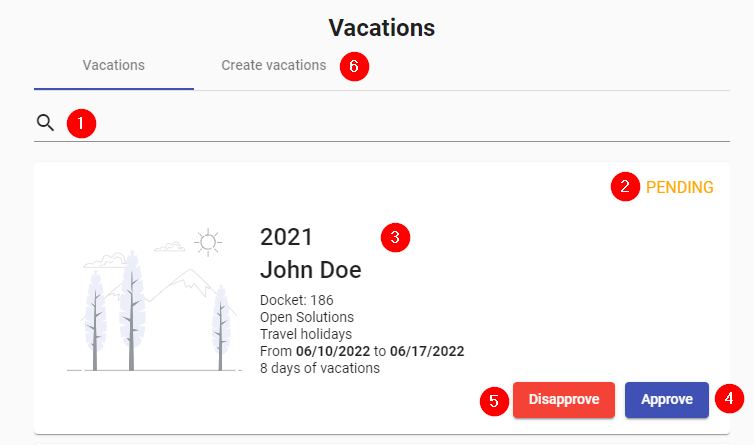Click the red circle marker numbered 2
The height and width of the screenshot is (445, 754).
(x=626, y=187)
